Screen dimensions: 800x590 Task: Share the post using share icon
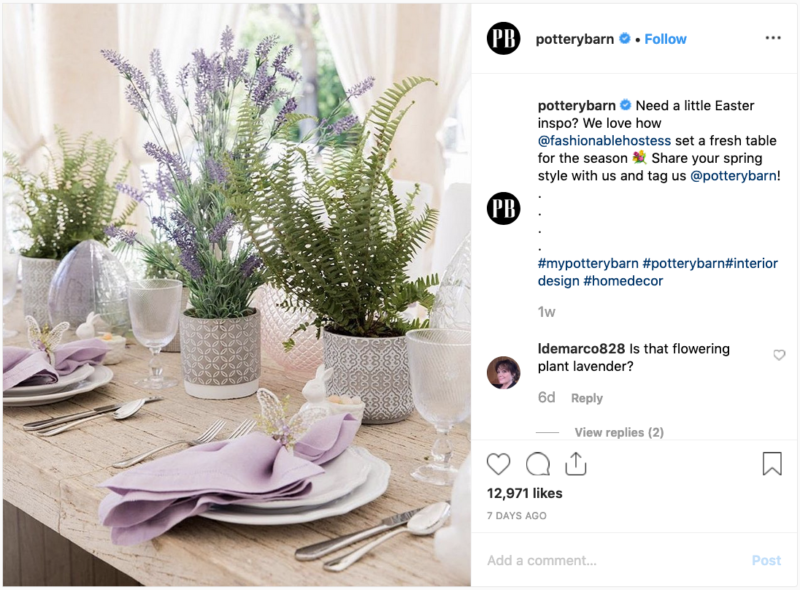(576, 464)
